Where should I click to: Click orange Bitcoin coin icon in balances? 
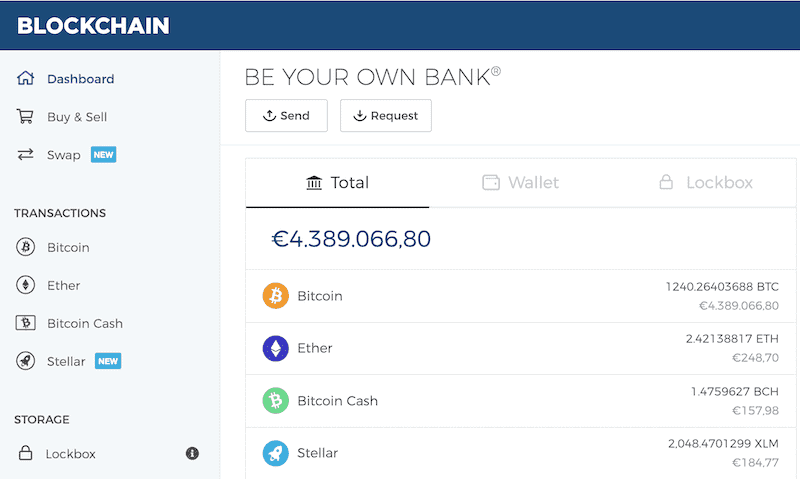pos(276,296)
